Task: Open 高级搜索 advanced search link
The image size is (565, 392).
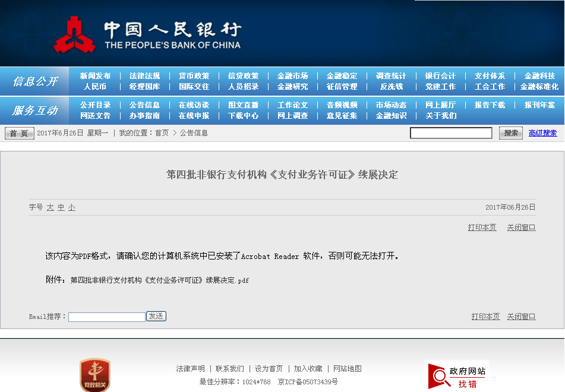Action: [x=542, y=133]
